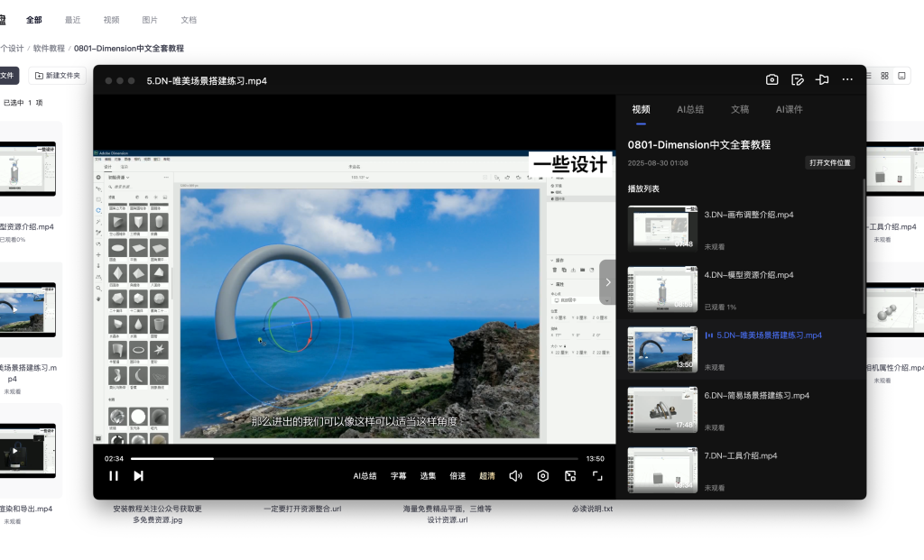Open the 视频 filter tab in the drive top bar

(111, 20)
